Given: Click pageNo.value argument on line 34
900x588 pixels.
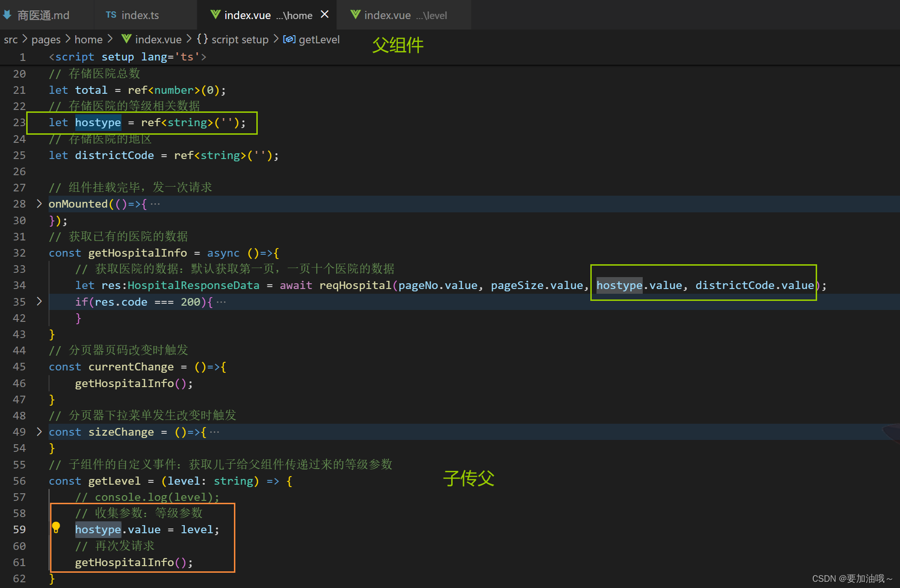Looking at the screenshot, I should pos(438,285).
